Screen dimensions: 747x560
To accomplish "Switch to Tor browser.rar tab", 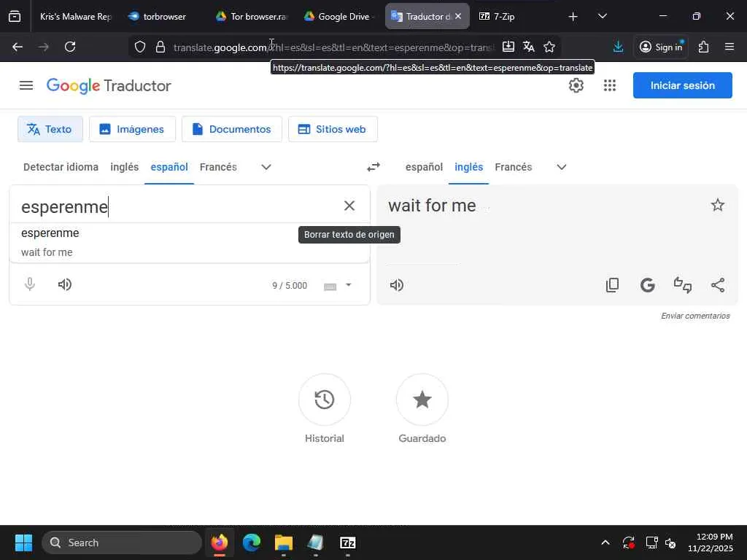I will tap(252, 17).
